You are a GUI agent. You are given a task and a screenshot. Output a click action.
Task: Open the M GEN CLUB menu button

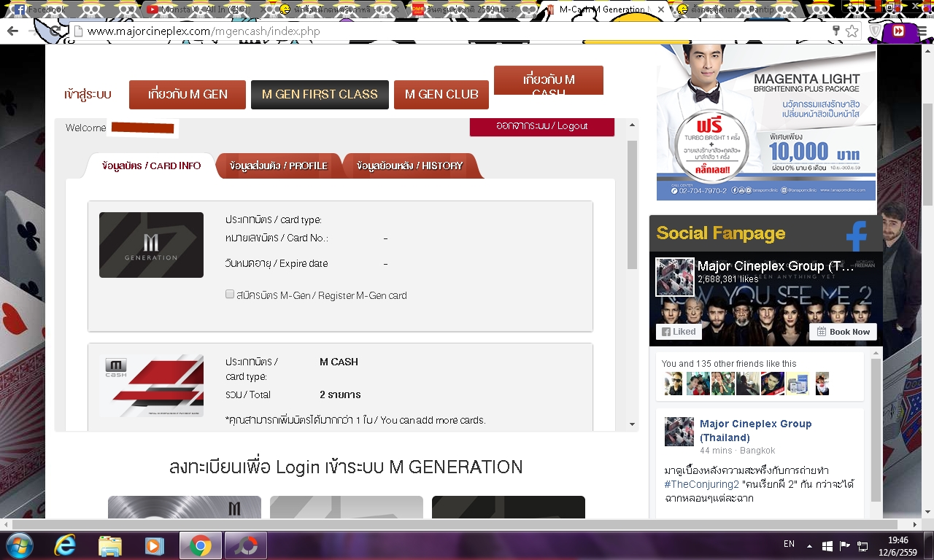tap(441, 94)
